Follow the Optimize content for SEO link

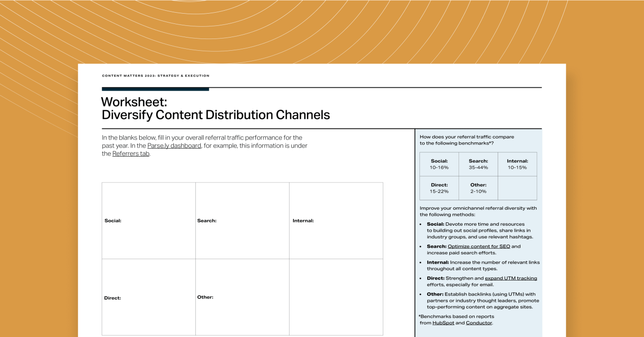[x=479, y=246]
